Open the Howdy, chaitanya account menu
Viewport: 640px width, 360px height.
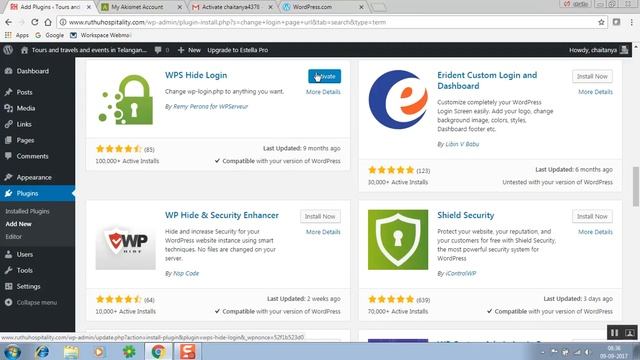(x=598, y=50)
